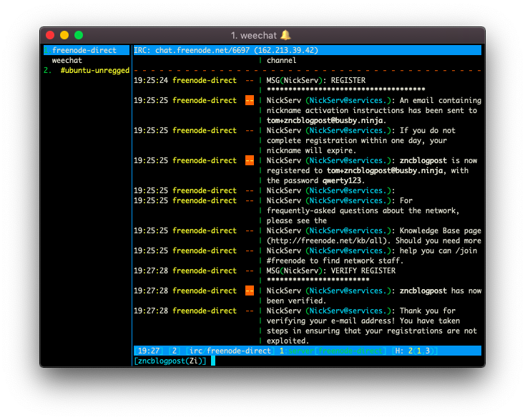Viewport: 525px width, 420px height.
Task: Click the orange highlight marker at the verified message
Action: (x=250, y=290)
